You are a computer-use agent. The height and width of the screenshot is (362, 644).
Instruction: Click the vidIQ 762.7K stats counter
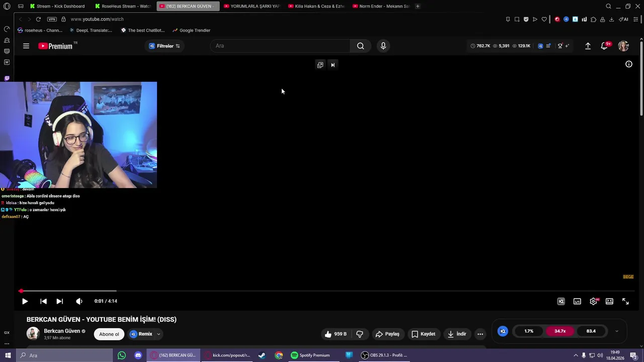(480, 46)
